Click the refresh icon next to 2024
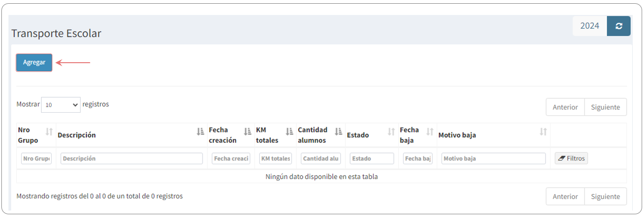Screen dimensions: 644x218 click(x=619, y=26)
